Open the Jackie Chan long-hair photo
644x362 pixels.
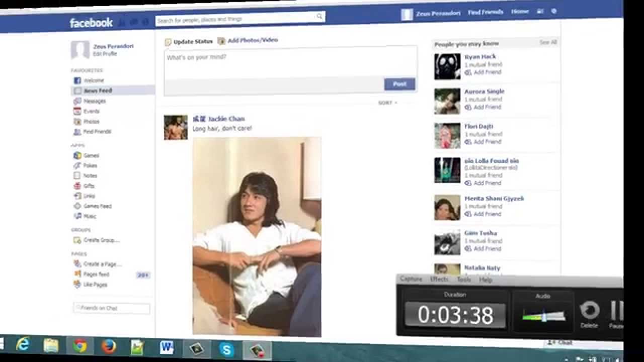pos(257,236)
